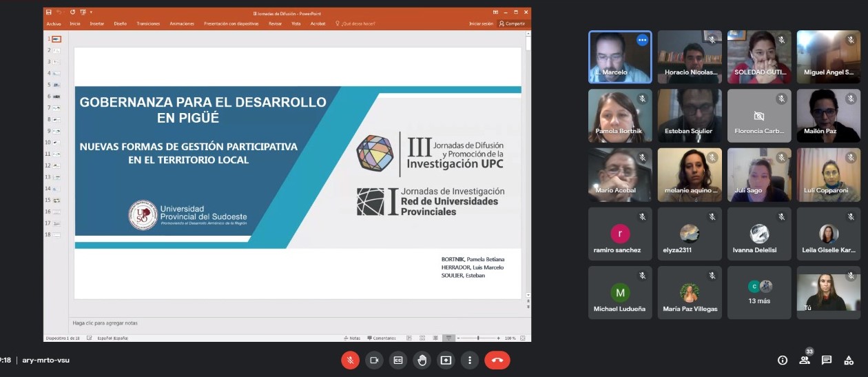Click the Save icon in quick access toolbar
868x377 pixels.
point(49,12)
